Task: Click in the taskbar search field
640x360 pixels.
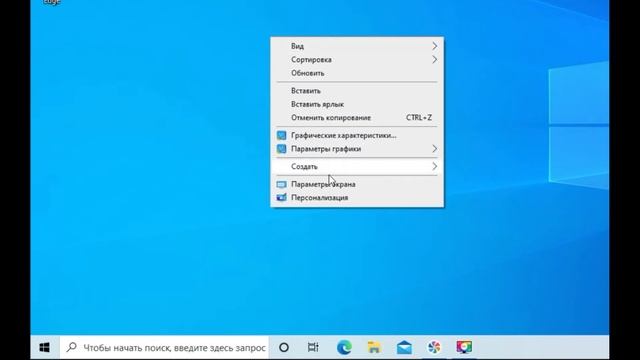Action: [x=164, y=347]
